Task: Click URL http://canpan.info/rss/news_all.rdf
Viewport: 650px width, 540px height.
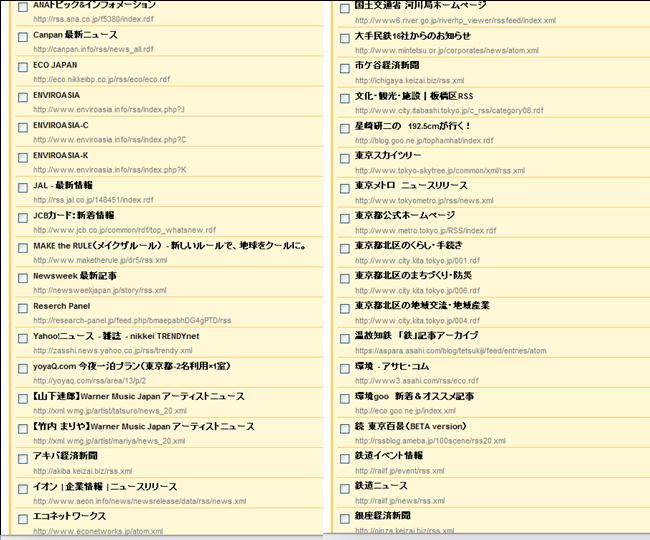Action: [93, 49]
